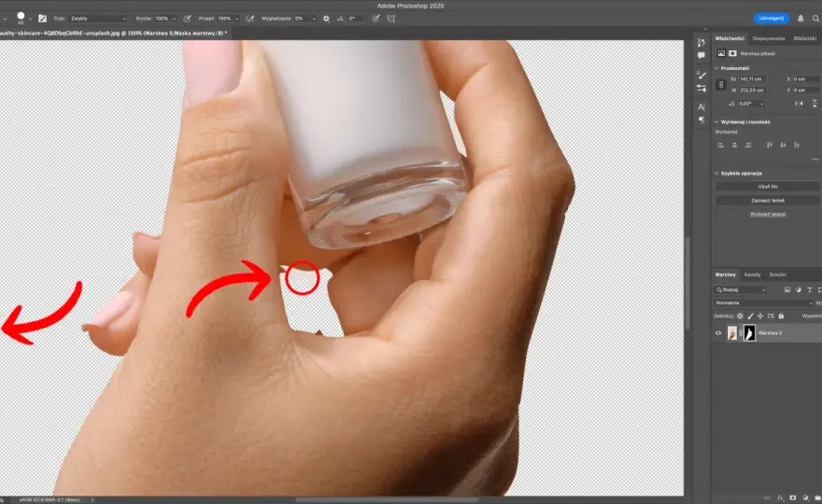Edit the Sz width field

pos(752,79)
